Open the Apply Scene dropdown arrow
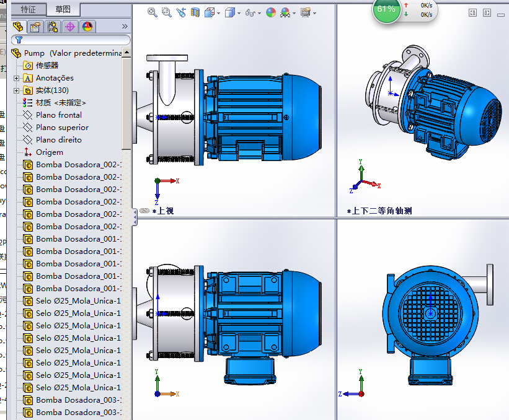509x420 pixels. [294, 13]
